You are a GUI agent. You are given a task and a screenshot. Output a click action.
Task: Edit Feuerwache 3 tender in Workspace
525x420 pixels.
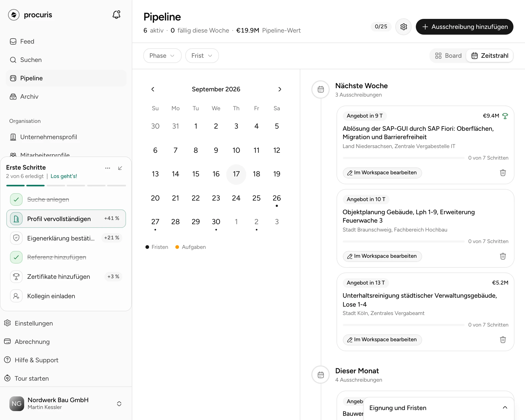[x=382, y=256]
